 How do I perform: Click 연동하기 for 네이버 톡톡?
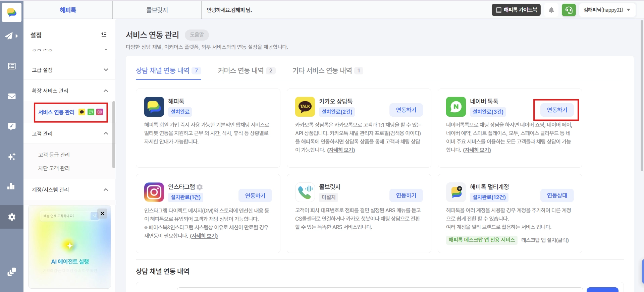click(557, 110)
